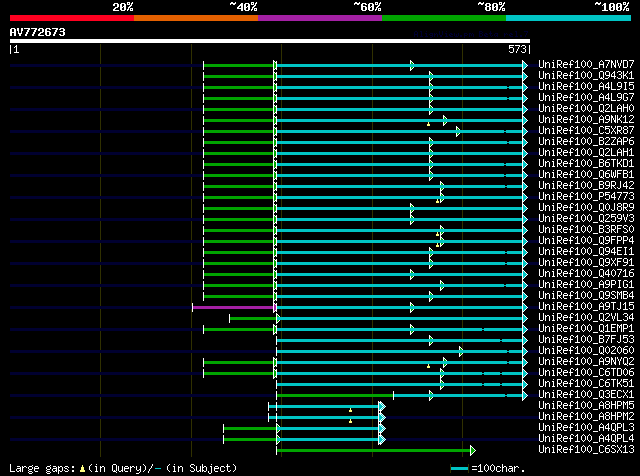Click the =100char. scale bar legend
640x476 pixels.
point(488,468)
